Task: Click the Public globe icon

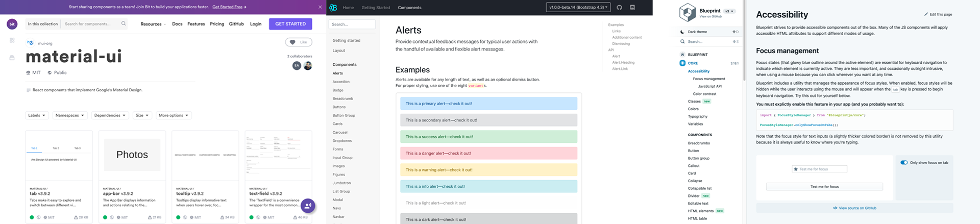Action: click(x=50, y=72)
